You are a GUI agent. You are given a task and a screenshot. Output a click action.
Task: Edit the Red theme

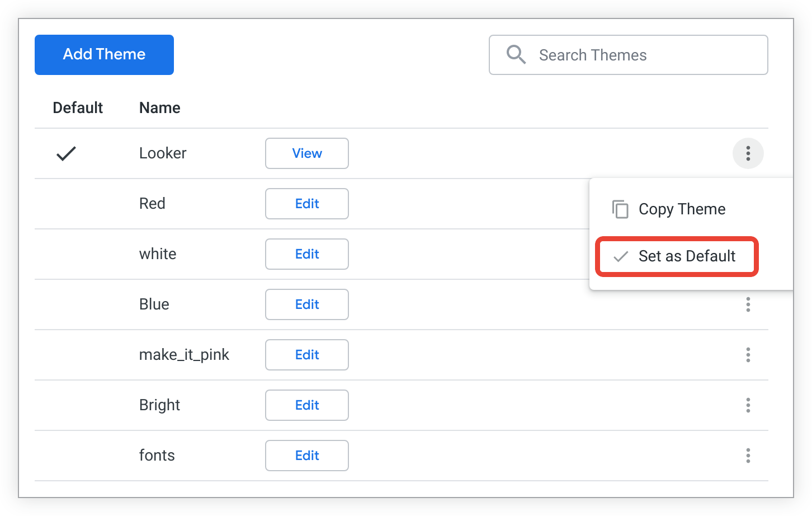pos(306,204)
